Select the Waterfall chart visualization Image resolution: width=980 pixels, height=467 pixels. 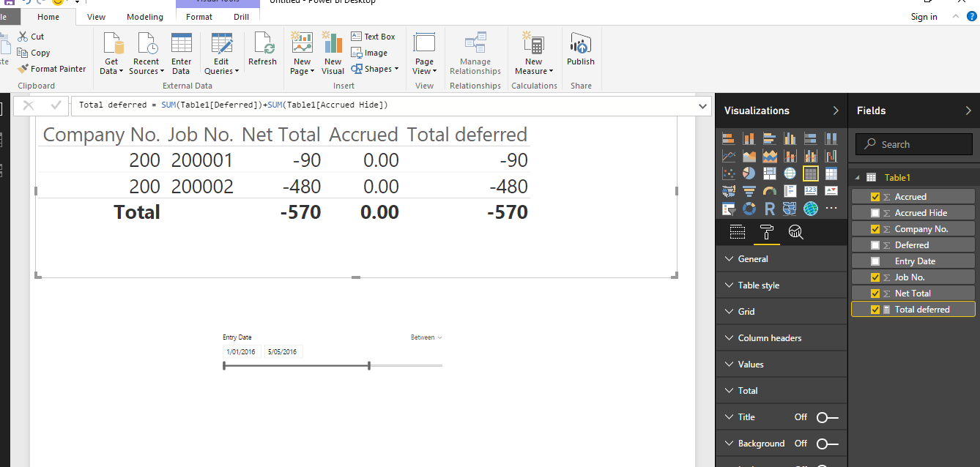click(x=831, y=156)
